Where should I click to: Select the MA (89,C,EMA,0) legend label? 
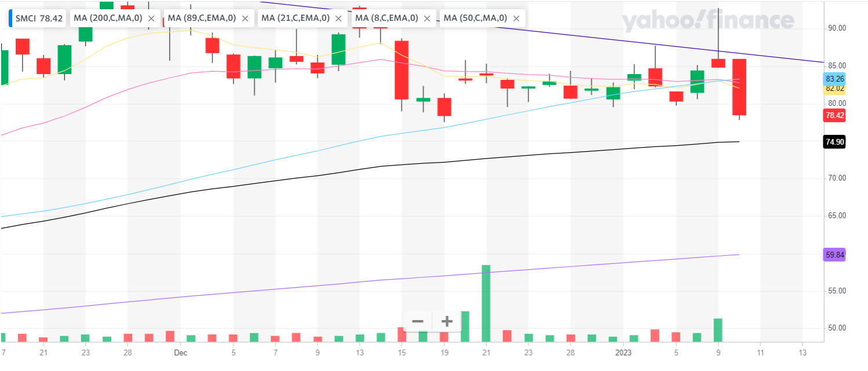[202, 19]
